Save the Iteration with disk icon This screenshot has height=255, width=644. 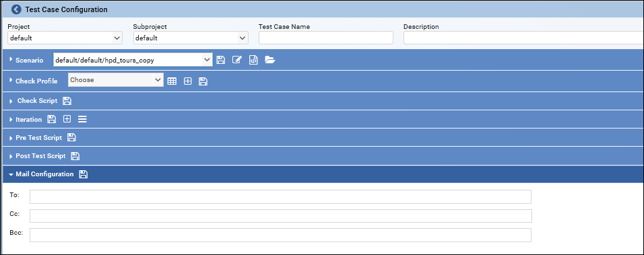[52, 119]
